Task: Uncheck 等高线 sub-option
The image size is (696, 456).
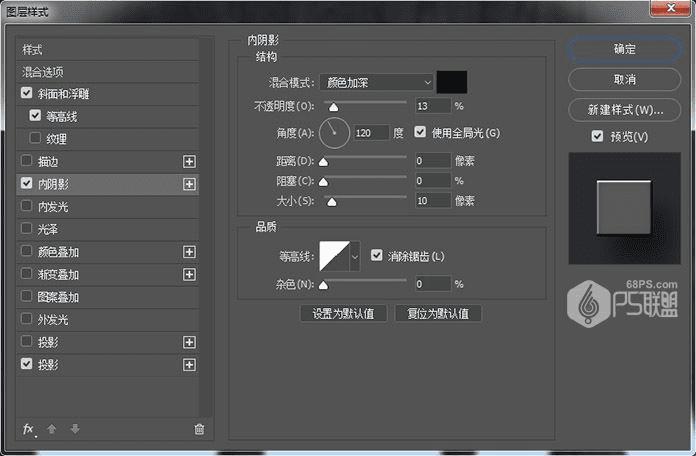Action: coord(35,115)
